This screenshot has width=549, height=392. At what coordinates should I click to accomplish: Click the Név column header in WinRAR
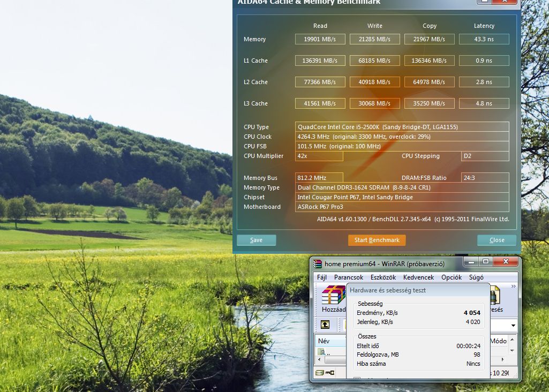(x=331, y=341)
